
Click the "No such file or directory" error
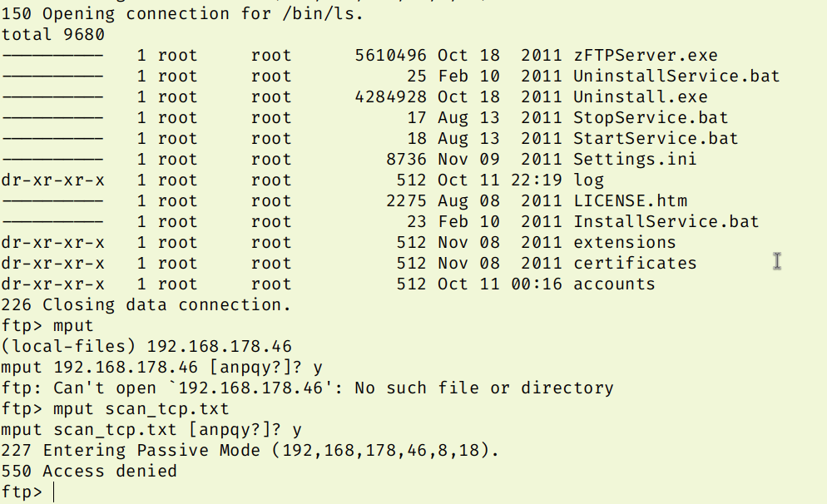483,388
